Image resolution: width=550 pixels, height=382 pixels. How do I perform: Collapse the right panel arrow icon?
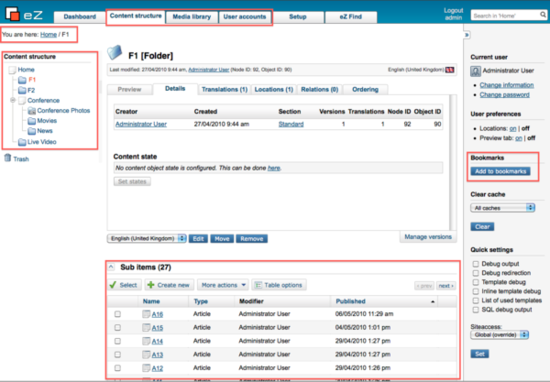[467, 35]
